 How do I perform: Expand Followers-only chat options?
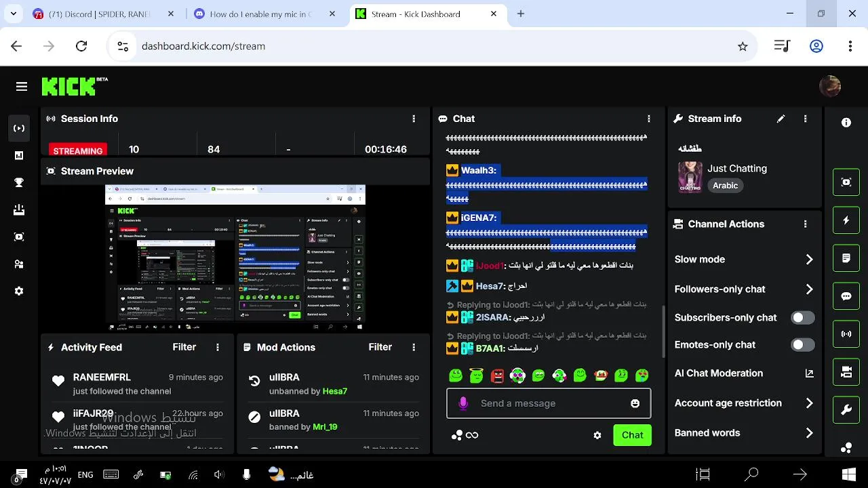pos(744,289)
